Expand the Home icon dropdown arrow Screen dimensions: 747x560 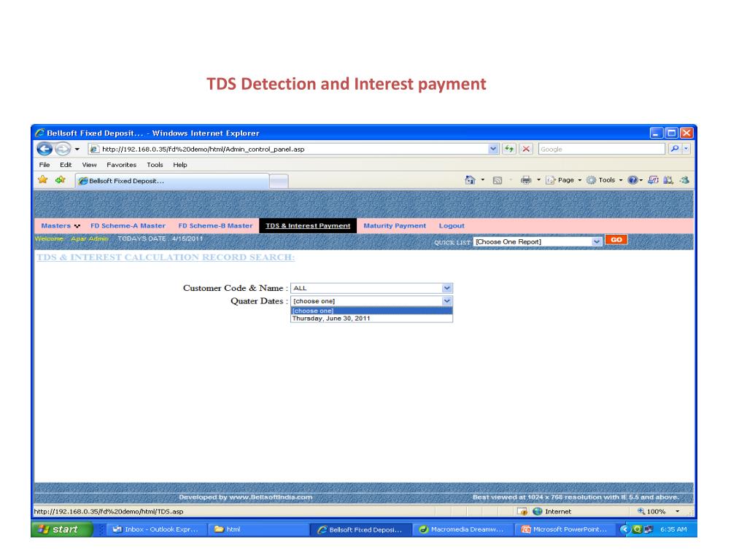(483, 180)
